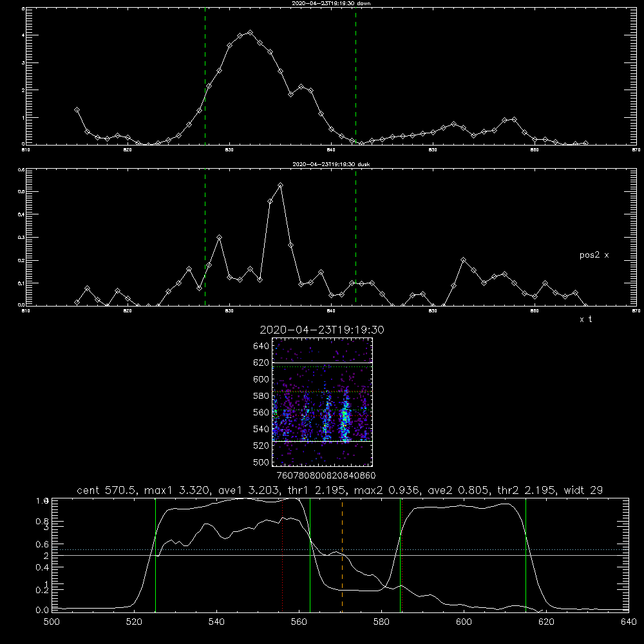This screenshot has width=644, height=644.
Task: Click the '2020-04-23T19:19:30 dusk' plot title
Action: point(331,164)
